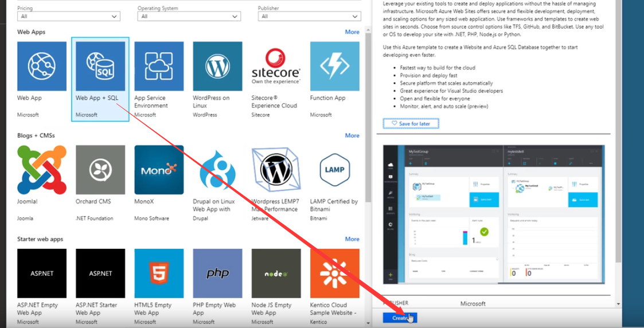Open the PHP Empty Web App icon
The width and height of the screenshot is (644, 328).
coord(218,274)
